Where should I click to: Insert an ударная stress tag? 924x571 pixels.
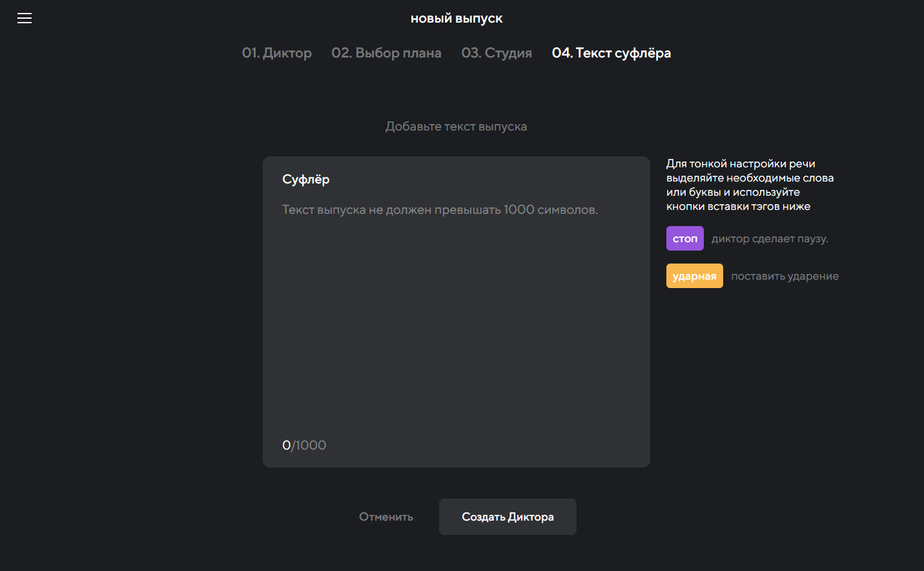(x=694, y=276)
